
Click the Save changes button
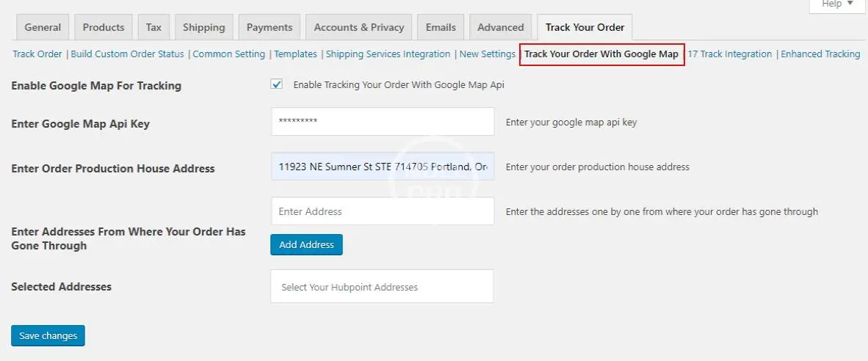pyautogui.click(x=48, y=335)
